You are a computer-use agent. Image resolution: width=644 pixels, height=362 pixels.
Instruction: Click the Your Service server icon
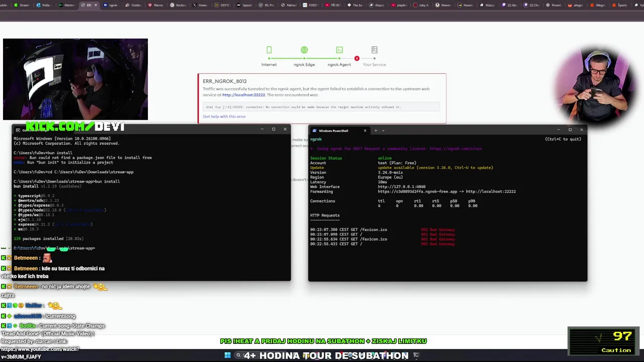point(374,50)
